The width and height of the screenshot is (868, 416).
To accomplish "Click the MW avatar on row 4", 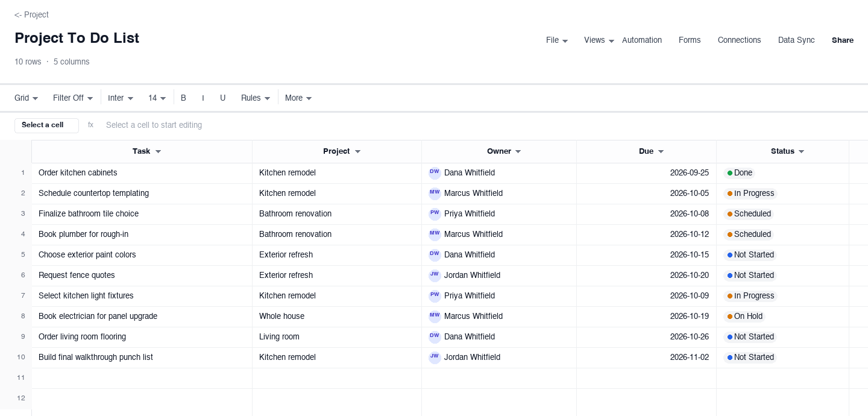I will (x=435, y=235).
